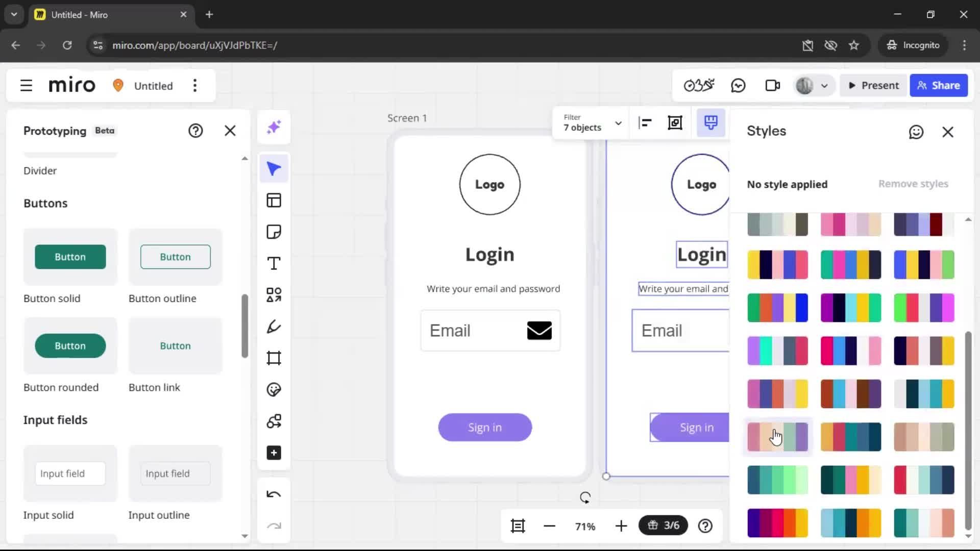Open the Stickers and emoji tool

[x=274, y=390]
